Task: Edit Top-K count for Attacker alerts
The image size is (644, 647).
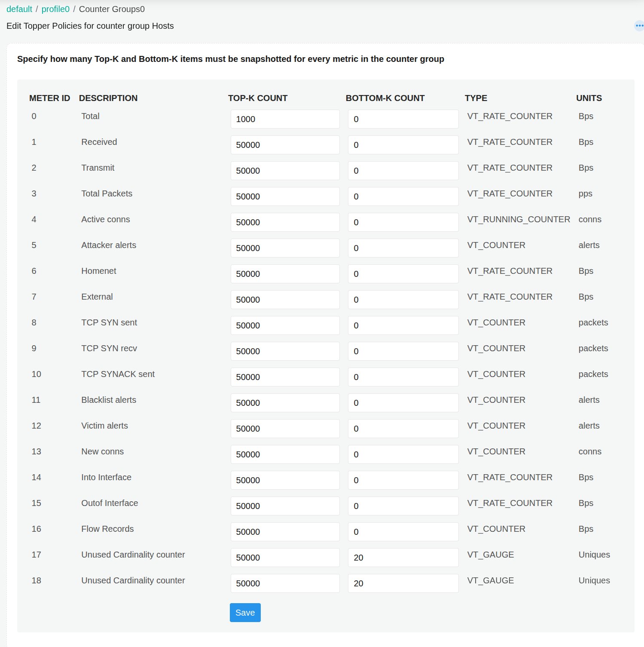Action: 285,248
